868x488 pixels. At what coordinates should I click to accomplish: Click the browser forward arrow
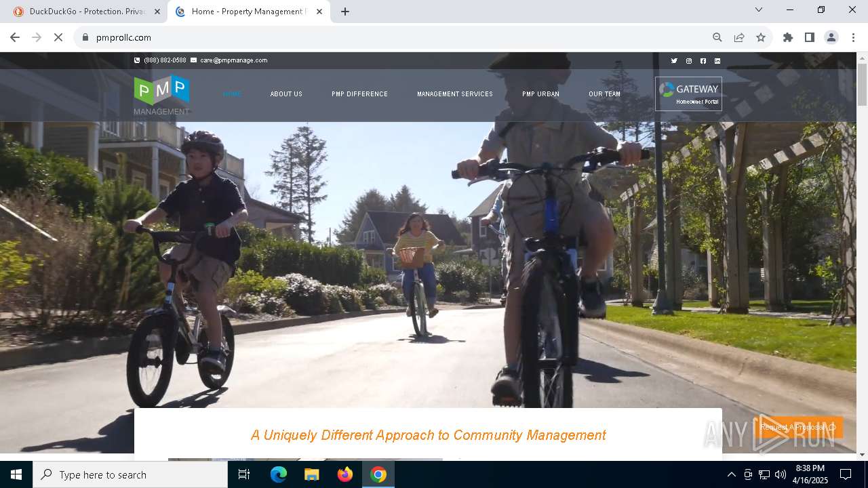point(37,37)
